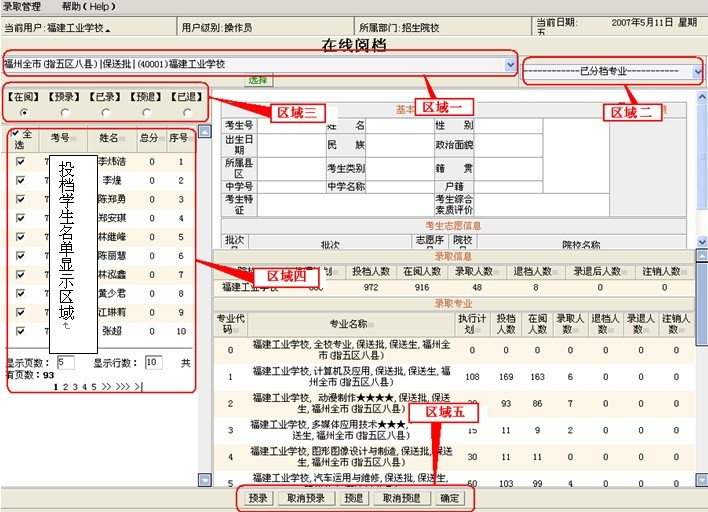Screen dimensions: 708x512
Task: Toggle checkbox for student 张超
Action: pyautogui.click(x=20, y=330)
